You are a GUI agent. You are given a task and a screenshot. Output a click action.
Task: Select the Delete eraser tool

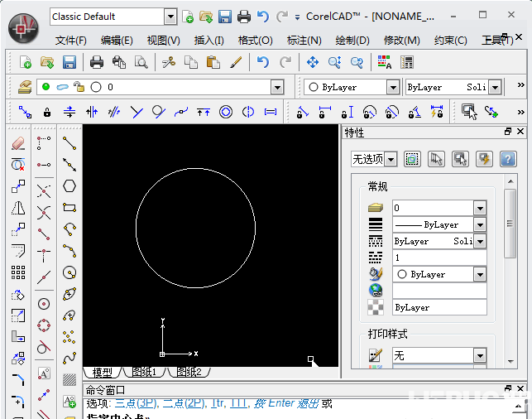point(18,143)
